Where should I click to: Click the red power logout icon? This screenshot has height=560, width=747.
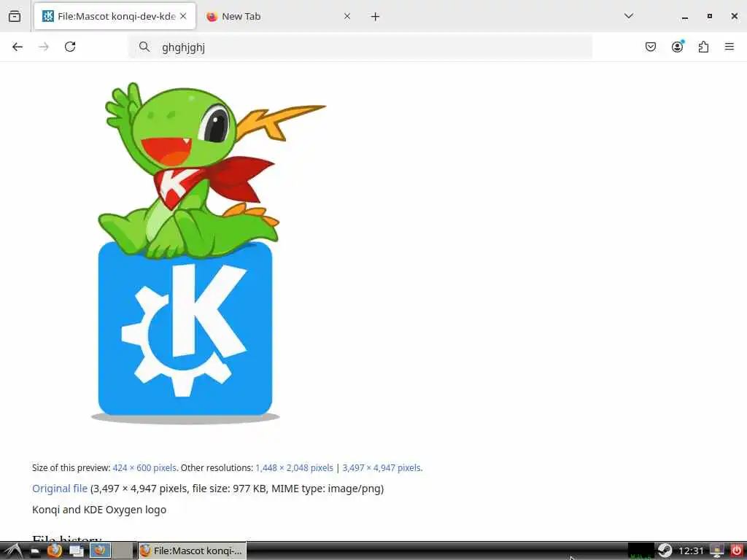(x=737, y=551)
